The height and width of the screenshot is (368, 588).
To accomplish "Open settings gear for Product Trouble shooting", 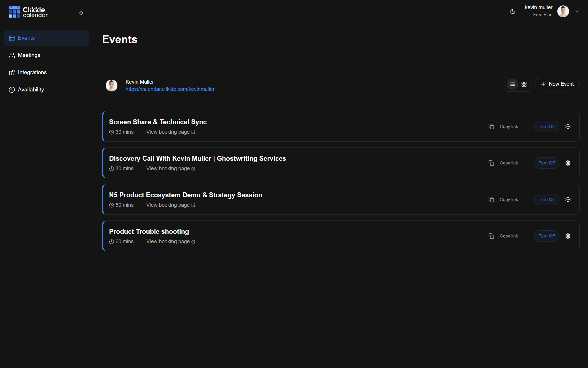I will coord(568,236).
